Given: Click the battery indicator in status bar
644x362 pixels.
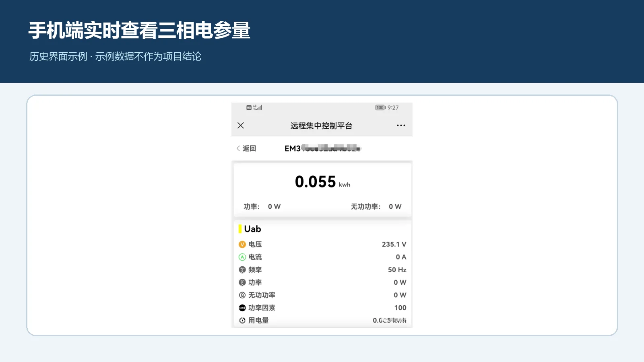Looking at the screenshot, I should pos(380,108).
